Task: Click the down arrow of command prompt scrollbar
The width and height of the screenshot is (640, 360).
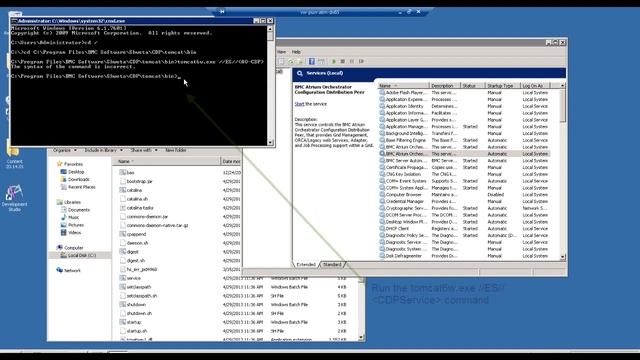Action: pyautogui.click(x=270, y=142)
